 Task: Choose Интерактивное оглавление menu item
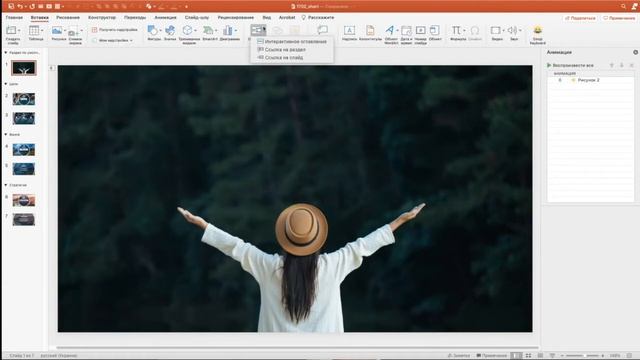point(292,42)
